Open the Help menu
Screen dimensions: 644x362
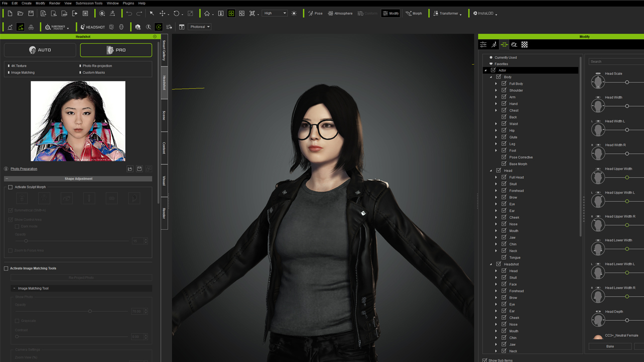coord(142,3)
